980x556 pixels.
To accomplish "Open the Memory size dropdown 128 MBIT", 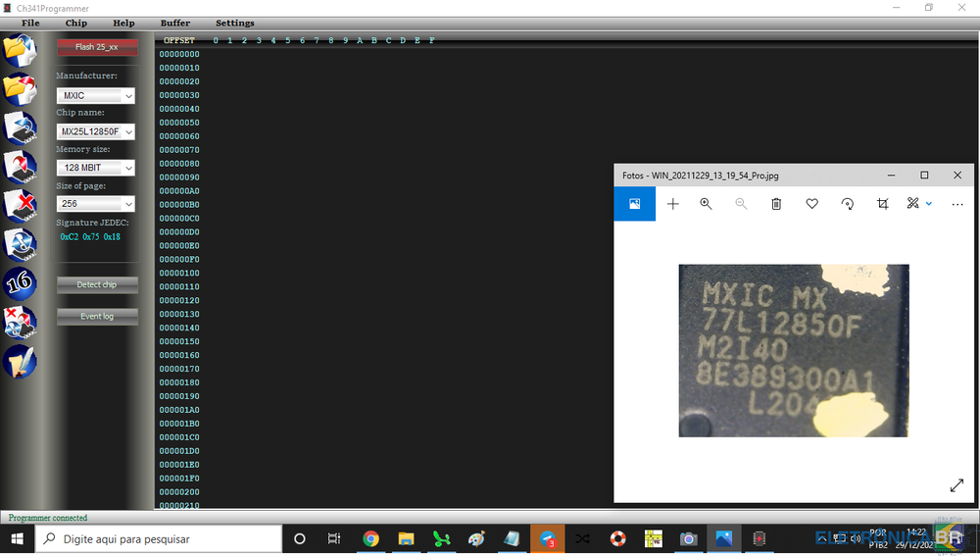I will click(95, 168).
